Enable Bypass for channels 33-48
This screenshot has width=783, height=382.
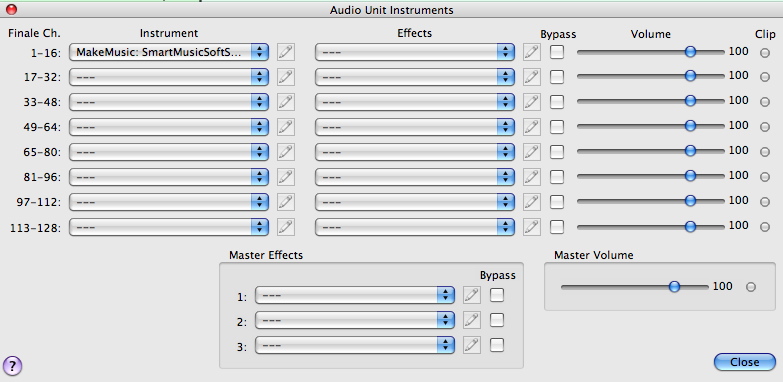[557, 101]
